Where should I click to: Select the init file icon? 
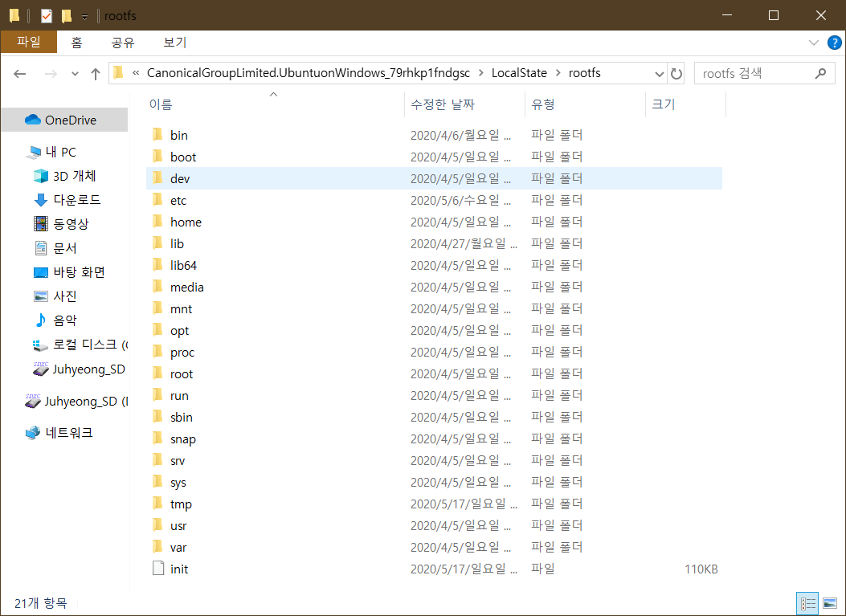158,569
